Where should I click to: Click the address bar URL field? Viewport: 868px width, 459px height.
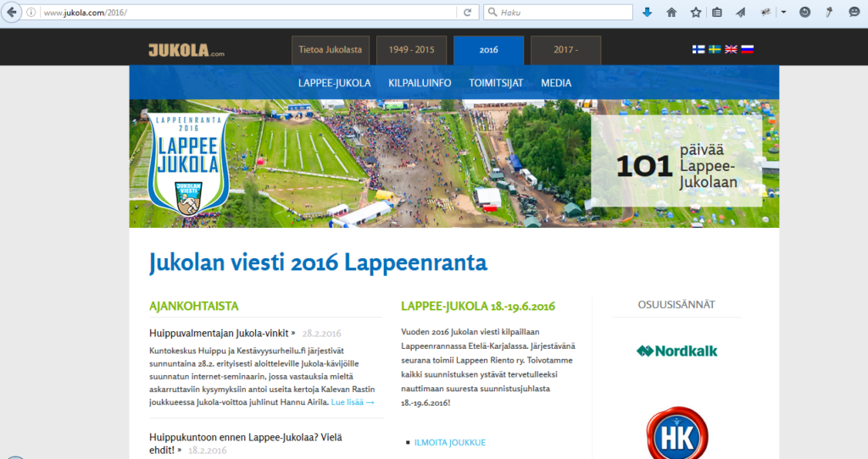(x=248, y=12)
